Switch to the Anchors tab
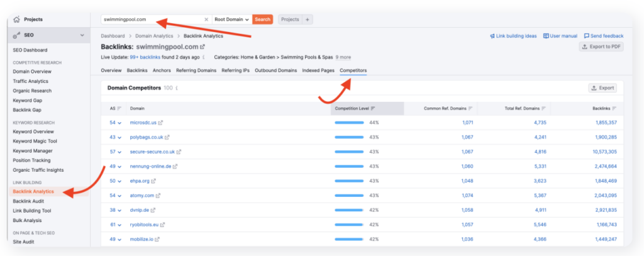The width and height of the screenshot is (644, 256). pos(162,70)
